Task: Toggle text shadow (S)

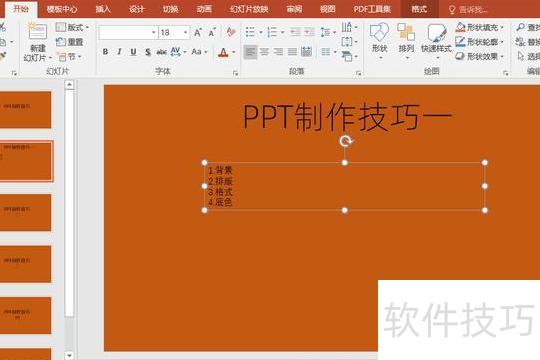Action: (x=148, y=52)
